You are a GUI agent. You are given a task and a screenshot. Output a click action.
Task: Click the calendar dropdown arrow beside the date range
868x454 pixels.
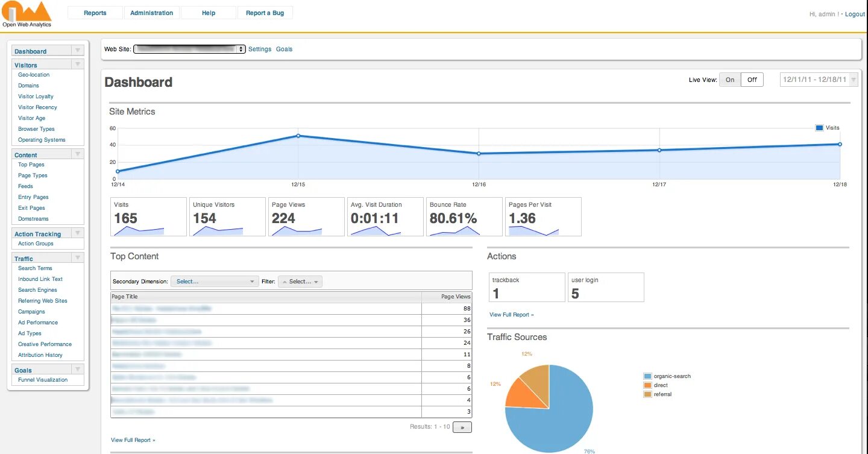coord(854,79)
